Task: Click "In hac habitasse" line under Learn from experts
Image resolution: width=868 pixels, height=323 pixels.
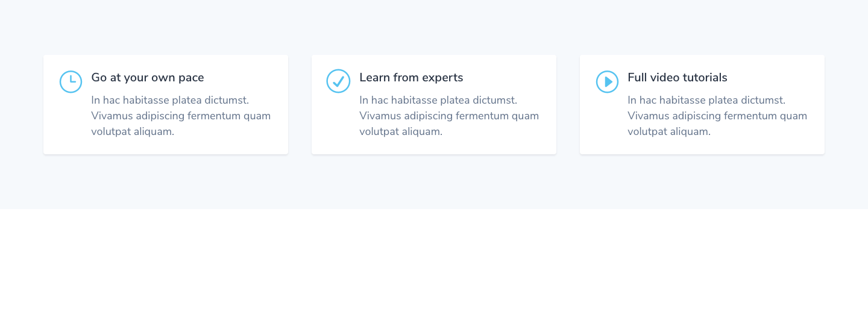Action: [x=438, y=100]
